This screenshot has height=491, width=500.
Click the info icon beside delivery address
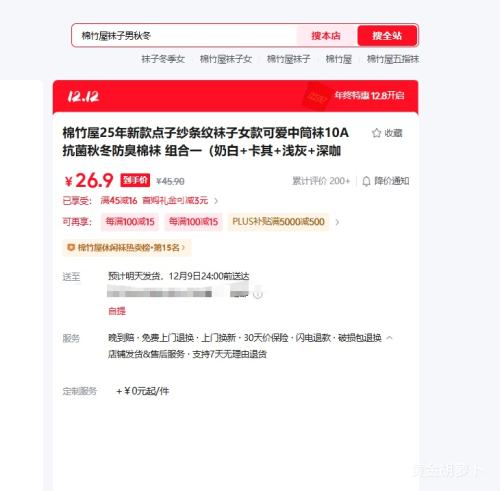click(x=258, y=294)
